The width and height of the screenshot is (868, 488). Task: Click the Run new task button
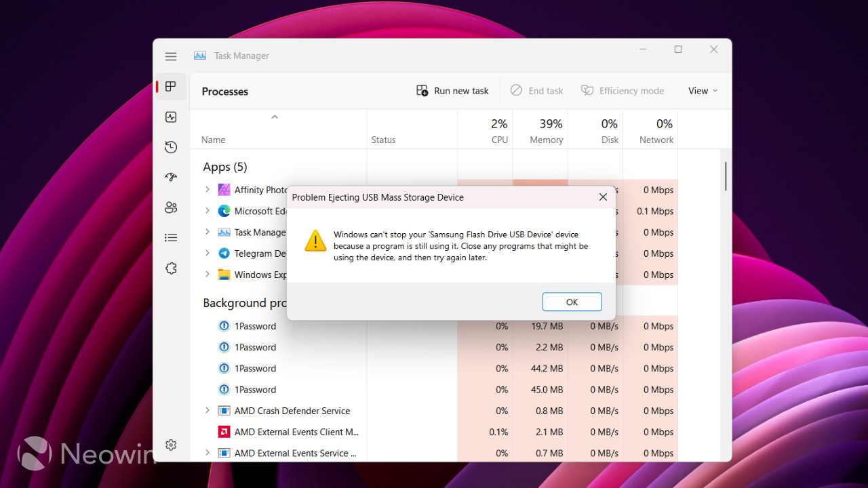[452, 91]
